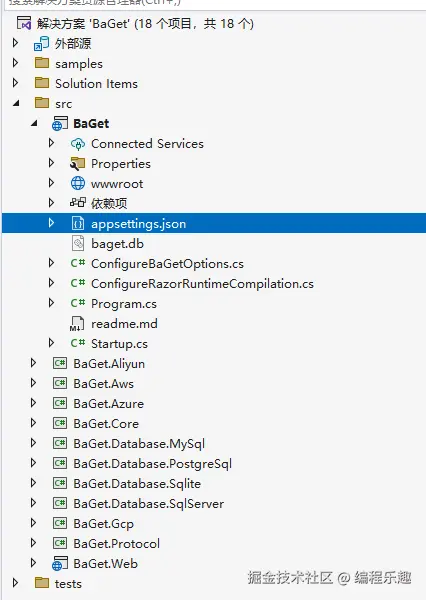This screenshot has width=426, height=600.
Task: Expand the samples folder
Action: tap(16, 63)
